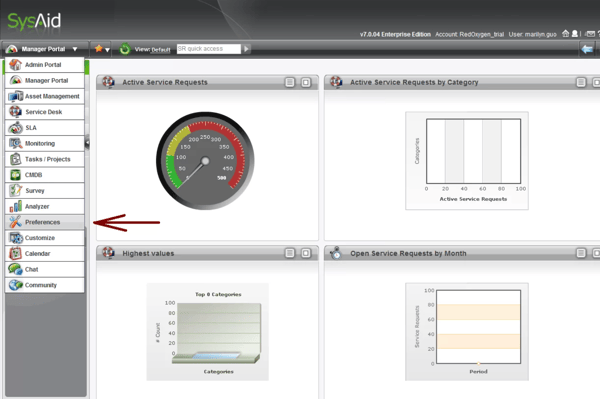600x399 pixels.
Task: Maximize the Highest values panel
Action: 306,253
